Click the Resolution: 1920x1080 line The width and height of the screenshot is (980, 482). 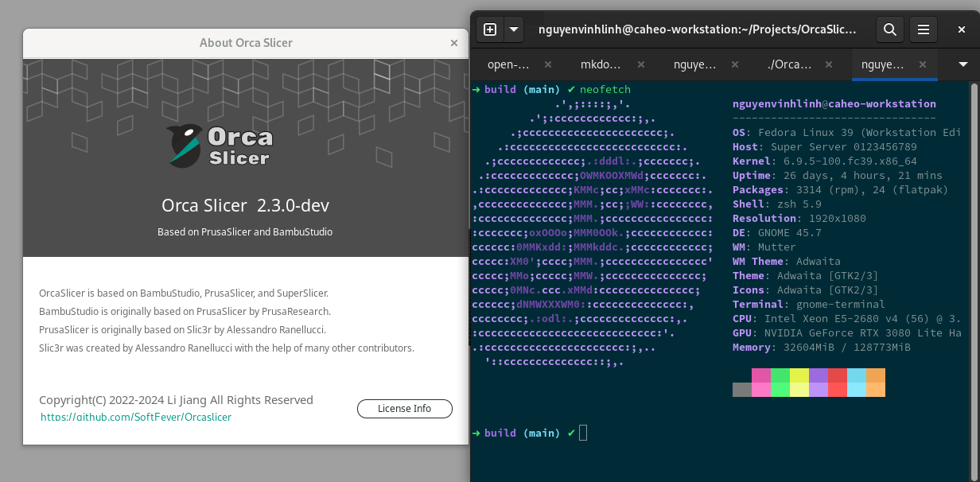tap(799, 219)
